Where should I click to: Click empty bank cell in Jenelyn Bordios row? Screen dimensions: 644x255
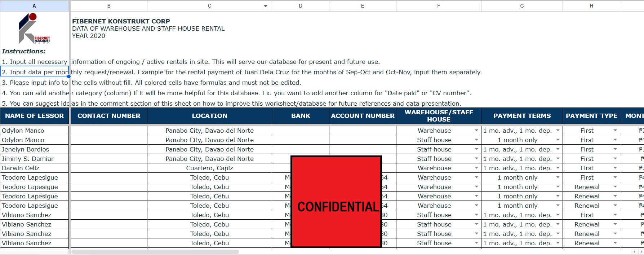(301, 149)
